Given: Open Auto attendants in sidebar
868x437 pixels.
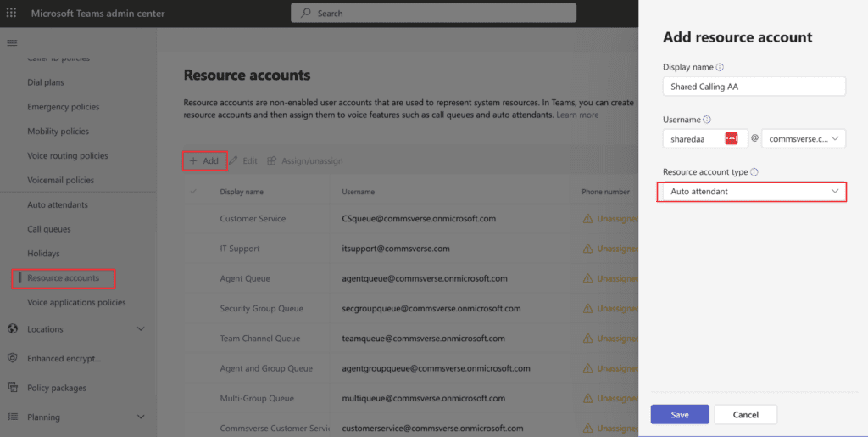Looking at the screenshot, I should click(58, 205).
